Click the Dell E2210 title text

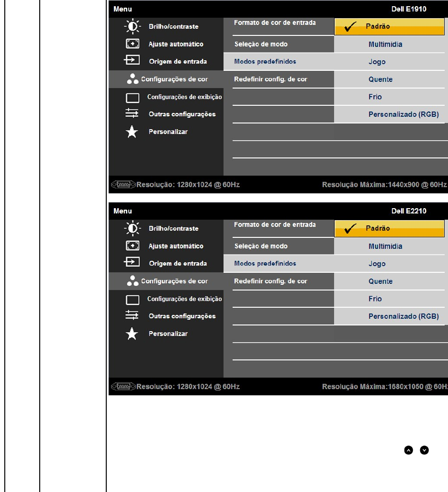[x=409, y=211]
